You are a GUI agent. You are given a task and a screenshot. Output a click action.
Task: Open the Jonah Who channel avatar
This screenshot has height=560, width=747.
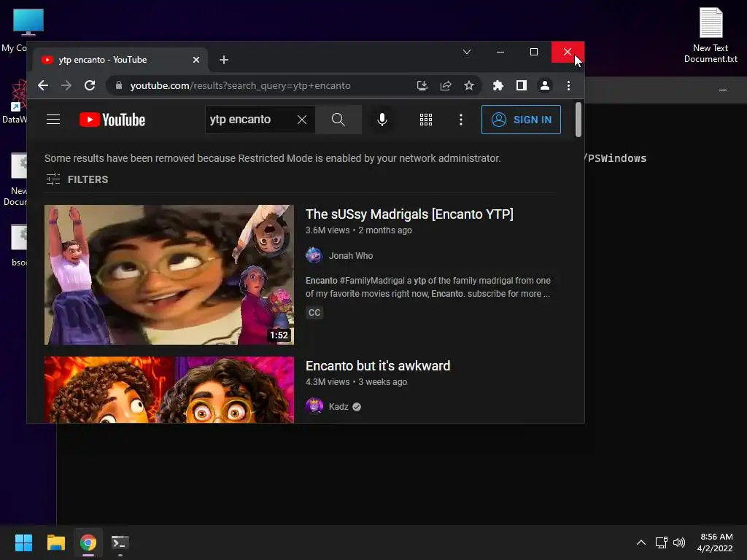(314, 256)
